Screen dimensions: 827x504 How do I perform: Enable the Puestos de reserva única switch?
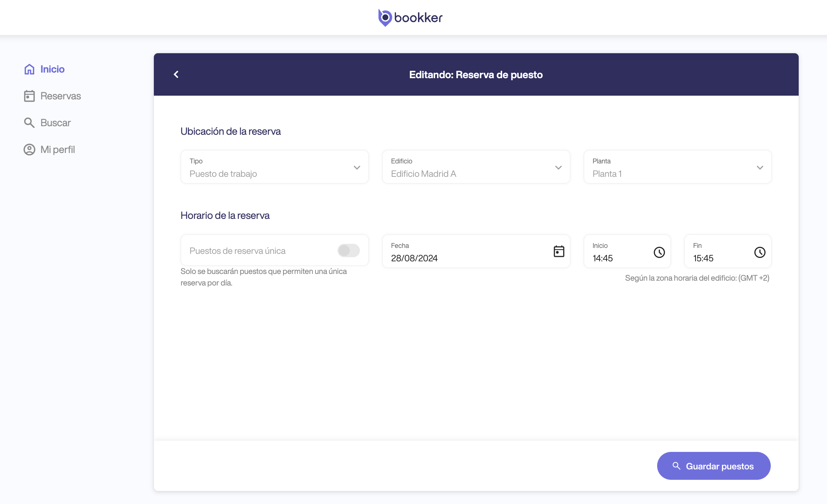tap(348, 251)
